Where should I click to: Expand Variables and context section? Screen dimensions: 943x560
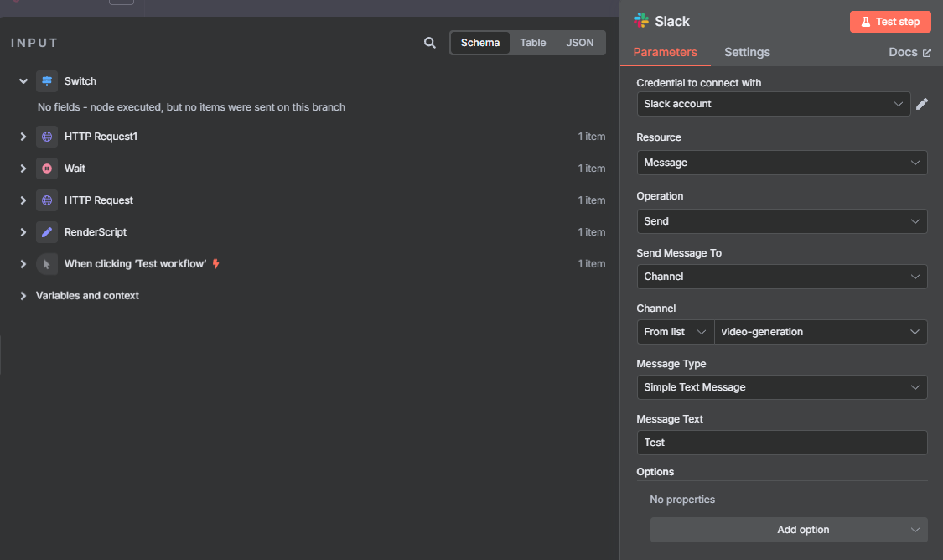[x=23, y=296]
